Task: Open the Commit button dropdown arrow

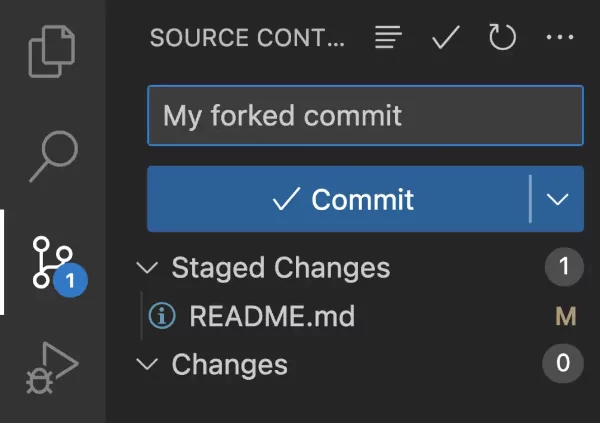Action: pos(558,199)
